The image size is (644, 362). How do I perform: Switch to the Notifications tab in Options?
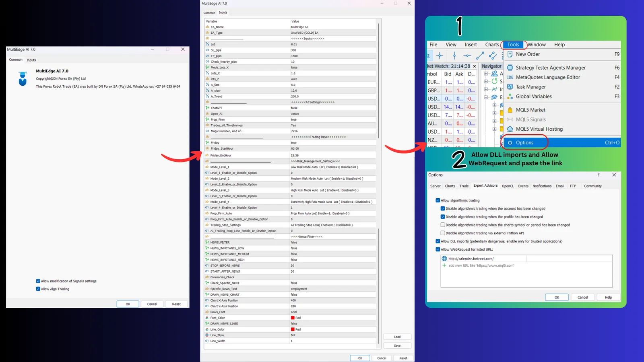tap(542, 186)
